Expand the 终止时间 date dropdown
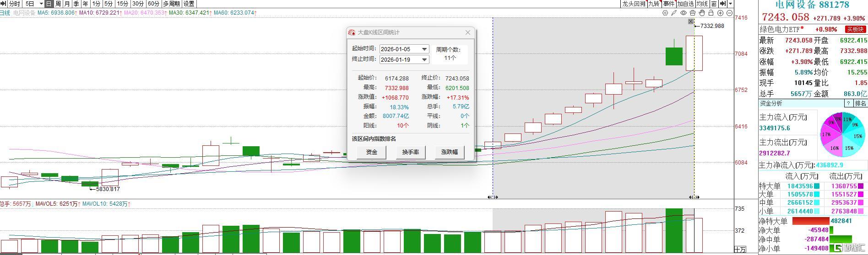 pyautogui.click(x=424, y=59)
